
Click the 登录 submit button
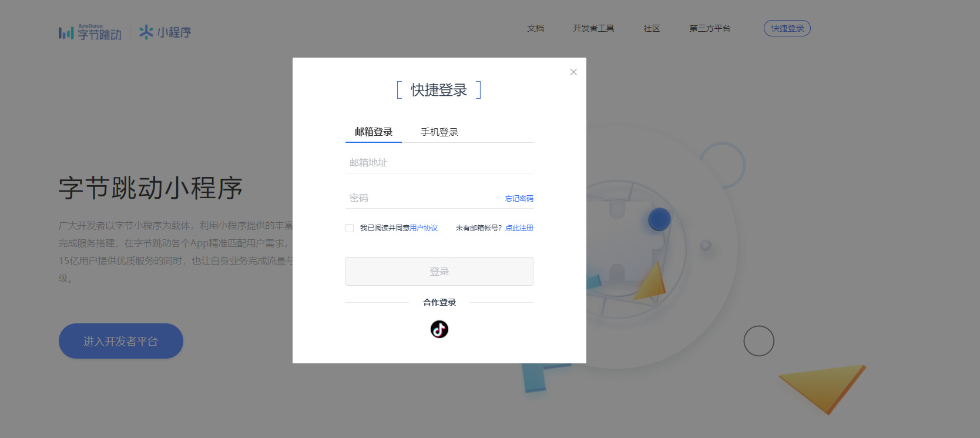pyautogui.click(x=439, y=271)
